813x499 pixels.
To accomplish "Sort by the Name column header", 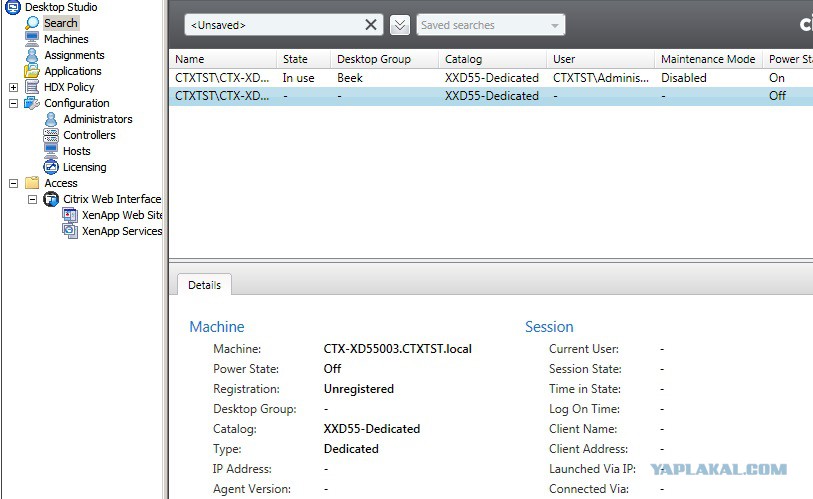I will pyautogui.click(x=223, y=59).
